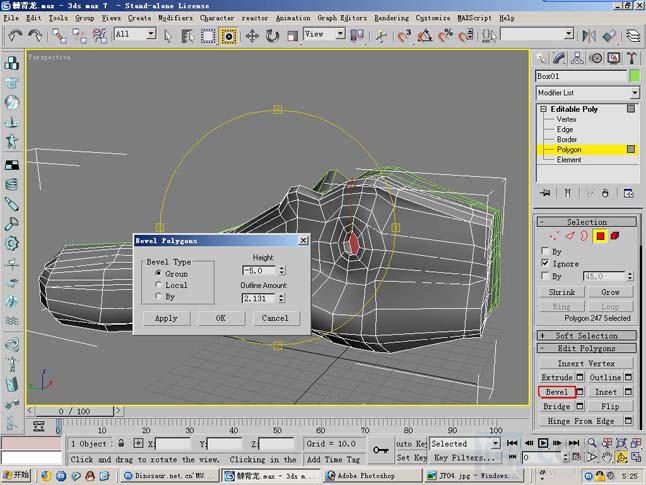Select the Unlink Selection tool
Viewport: 646px width, 485px height.
coord(80,36)
